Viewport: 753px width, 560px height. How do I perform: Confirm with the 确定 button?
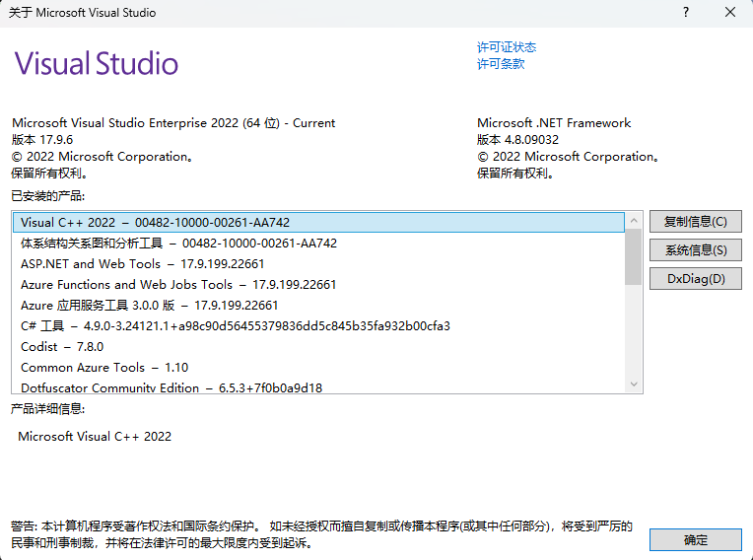pyautogui.click(x=696, y=540)
